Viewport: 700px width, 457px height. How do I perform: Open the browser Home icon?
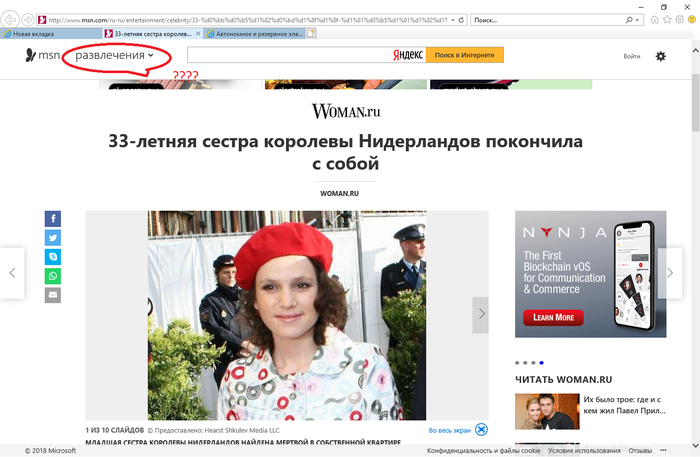(x=654, y=20)
